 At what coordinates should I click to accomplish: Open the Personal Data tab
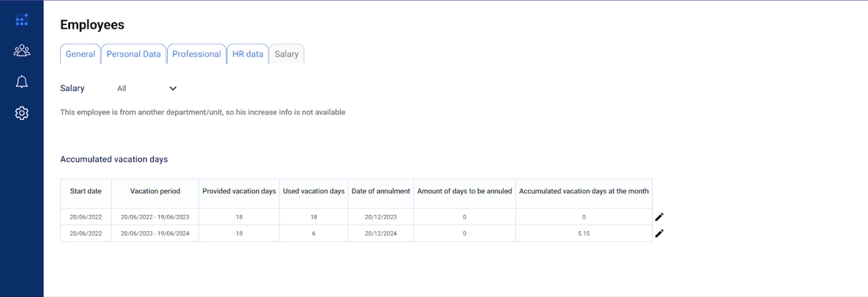click(133, 54)
